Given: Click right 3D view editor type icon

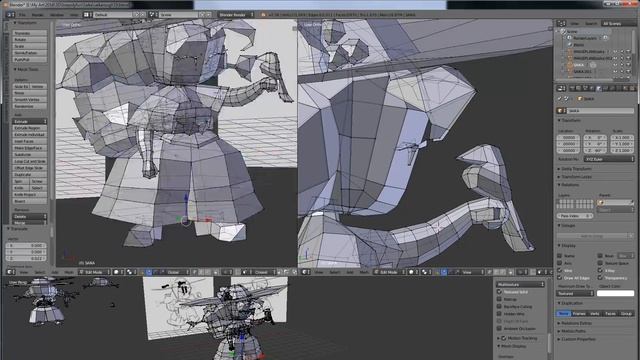Looking at the screenshot, I should pos(306,272).
